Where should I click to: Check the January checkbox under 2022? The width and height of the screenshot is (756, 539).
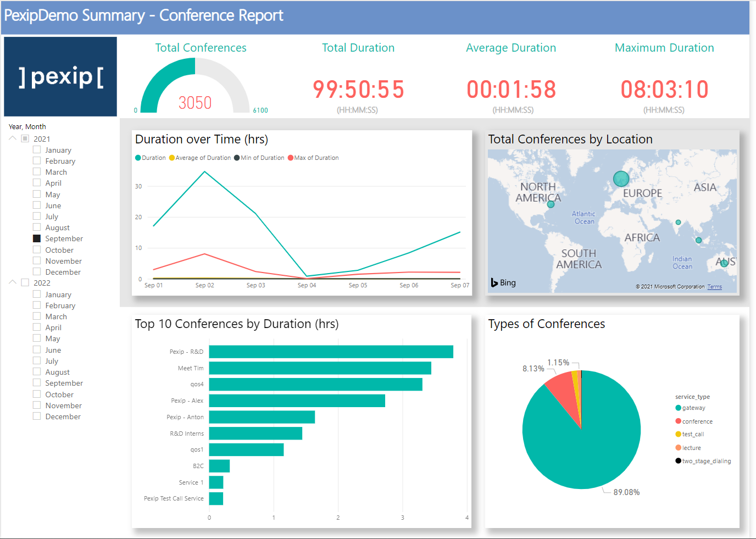(36, 294)
